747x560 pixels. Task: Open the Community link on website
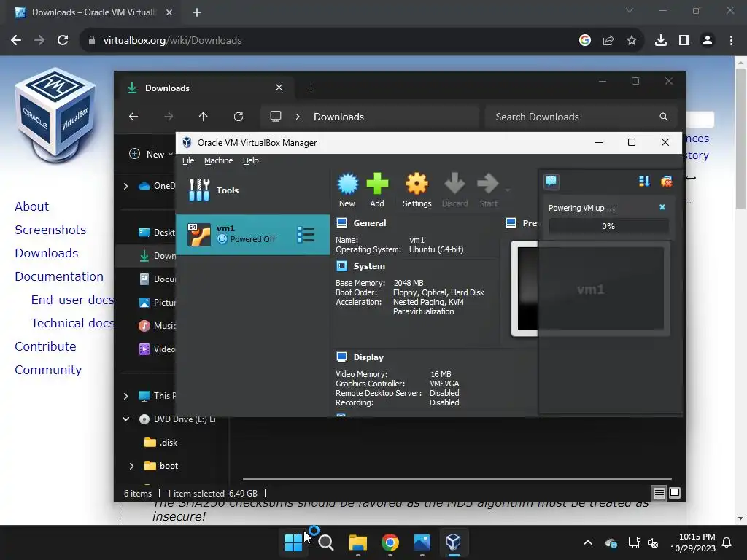pos(48,370)
